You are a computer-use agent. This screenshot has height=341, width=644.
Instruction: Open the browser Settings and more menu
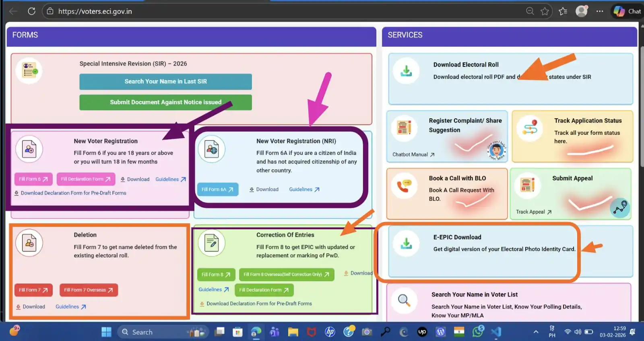[x=600, y=11]
